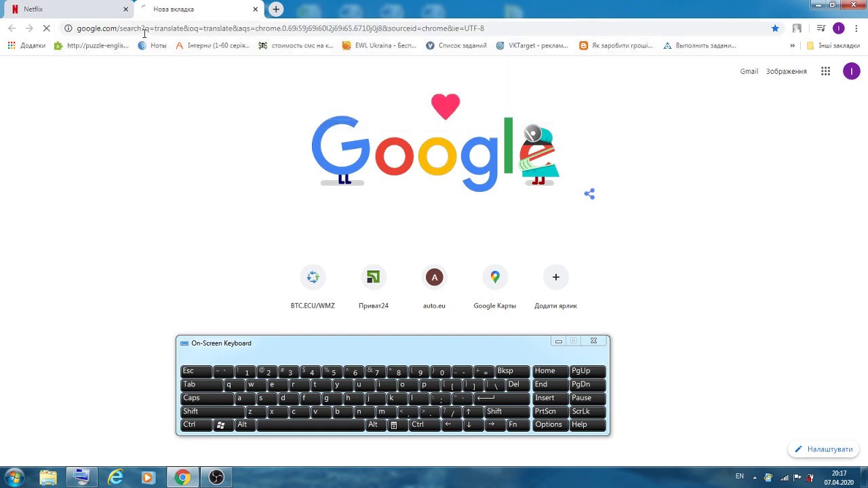This screenshot has width=868, height=488.
Task: Open Options on On-Screen Keyboard
Action: [550, 425]
